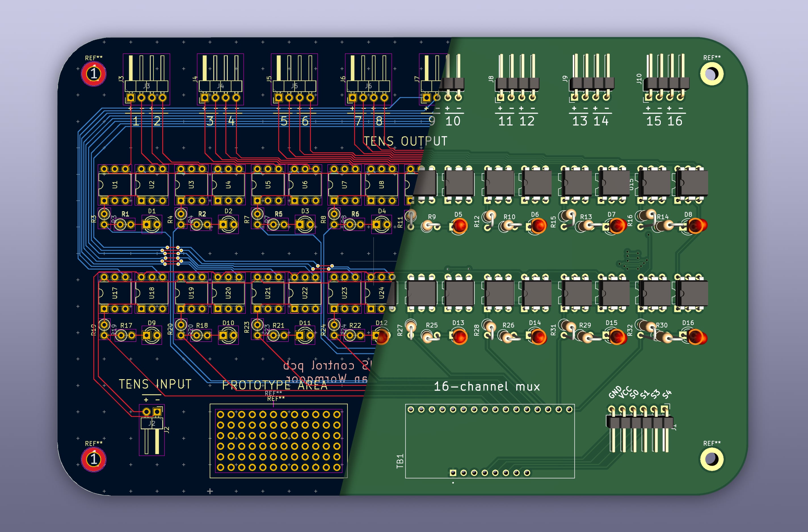Select the D1 LED footprint

(x=152, y=224)
